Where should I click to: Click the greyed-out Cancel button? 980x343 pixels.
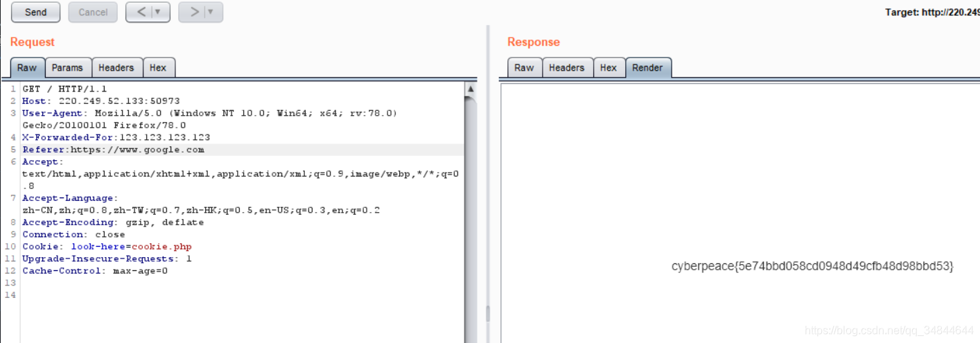(93, 12)
